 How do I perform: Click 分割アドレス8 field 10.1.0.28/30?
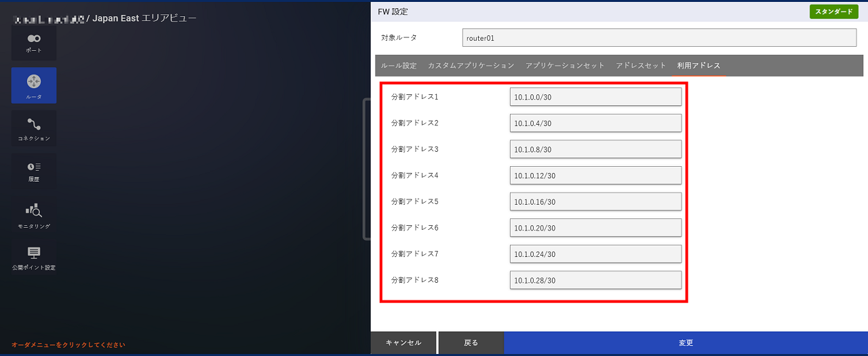click(x=595, y=280)
